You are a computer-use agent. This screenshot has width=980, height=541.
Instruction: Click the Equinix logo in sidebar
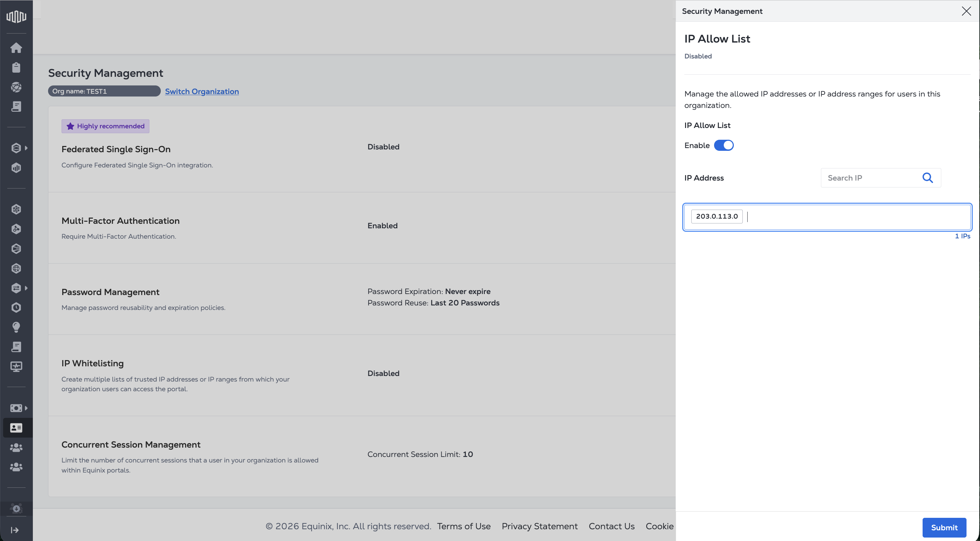(x=16, y=16)
